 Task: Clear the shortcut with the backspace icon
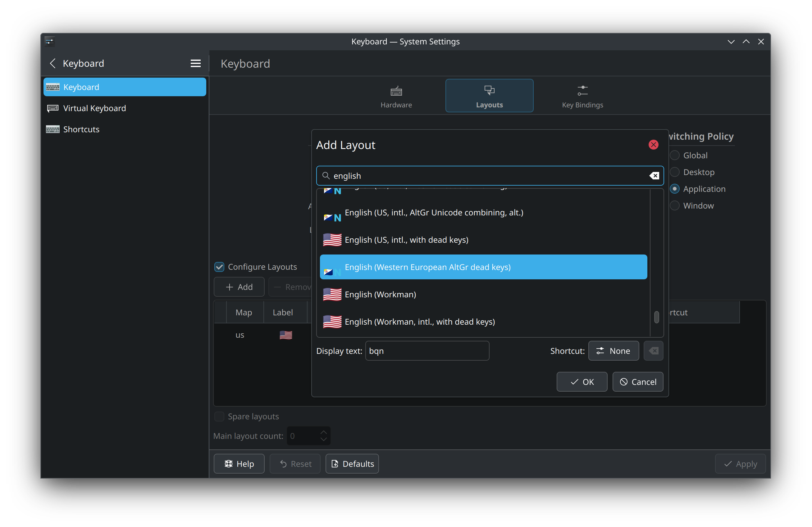point(653,351)
